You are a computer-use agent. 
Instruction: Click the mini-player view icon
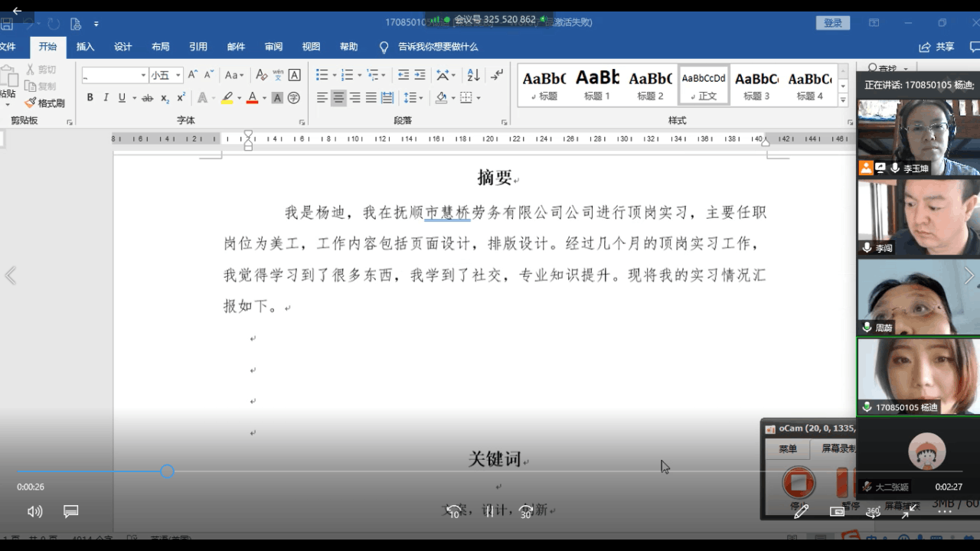837,511
